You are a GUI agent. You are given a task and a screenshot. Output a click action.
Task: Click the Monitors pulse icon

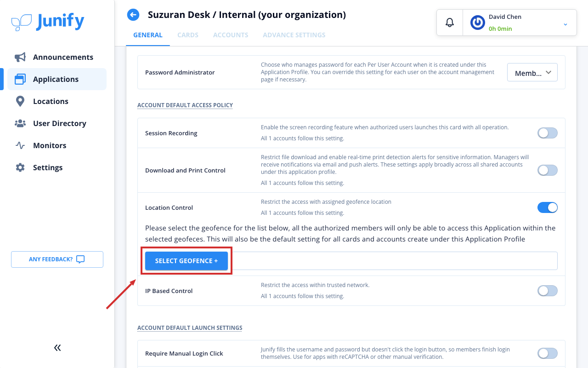tap(20, 145)
